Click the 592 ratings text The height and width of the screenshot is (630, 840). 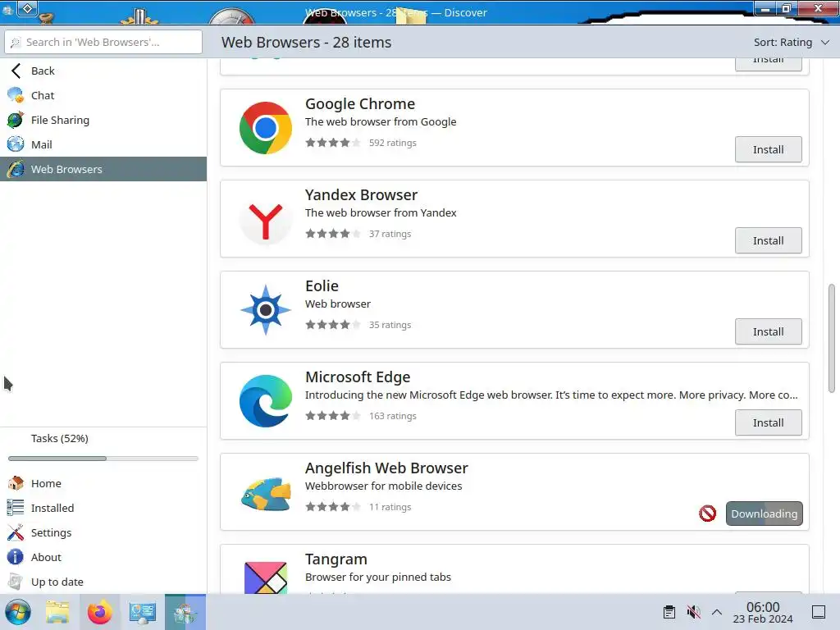point(393,143)
